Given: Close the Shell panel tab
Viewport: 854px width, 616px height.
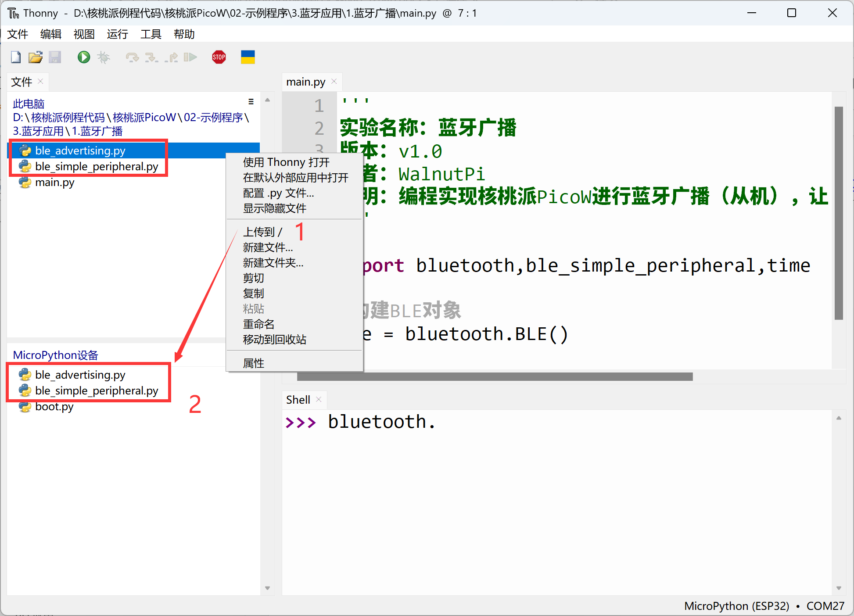Looking at the screenshot, I should pyautogui.click(x=319, y=399).
